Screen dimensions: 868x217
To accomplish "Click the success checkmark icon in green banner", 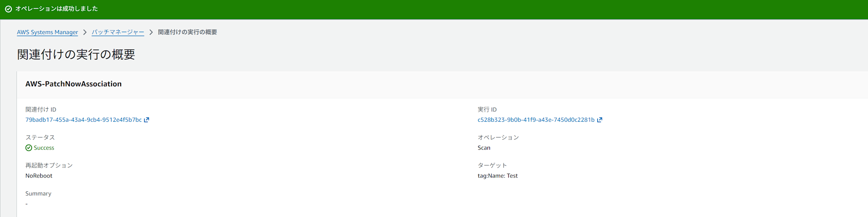I will 8,9.
